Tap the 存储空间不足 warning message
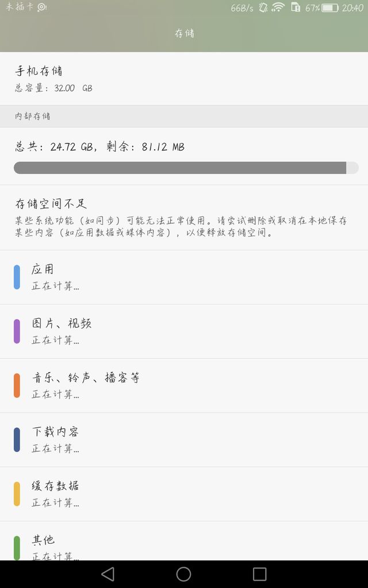The height and width of the screenshot is (588, 368). point(184,218)
